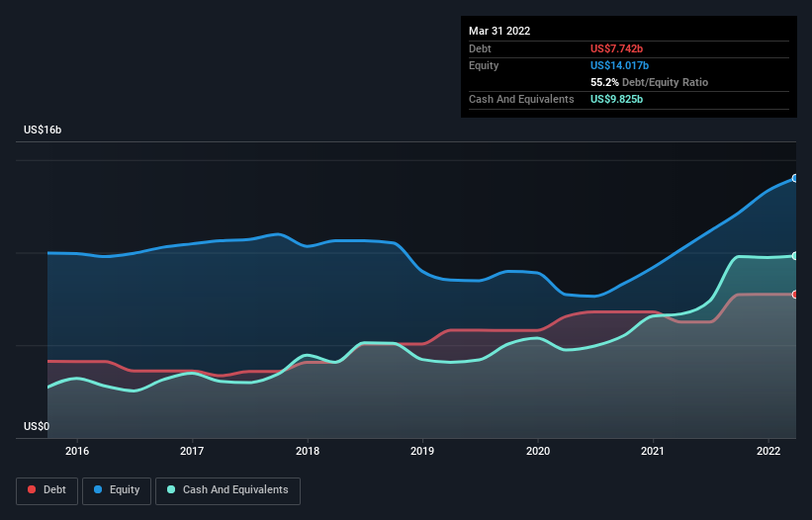This screenshot has height=520, width=812.
Task: Toggle the Equity series legend button
Action: 117,490
